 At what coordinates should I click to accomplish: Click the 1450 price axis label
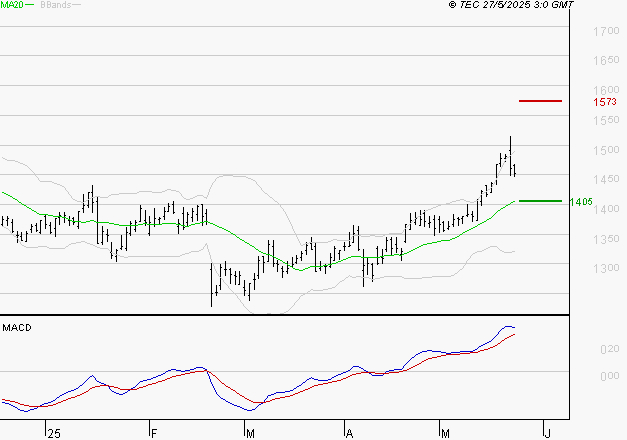[606, 179]
